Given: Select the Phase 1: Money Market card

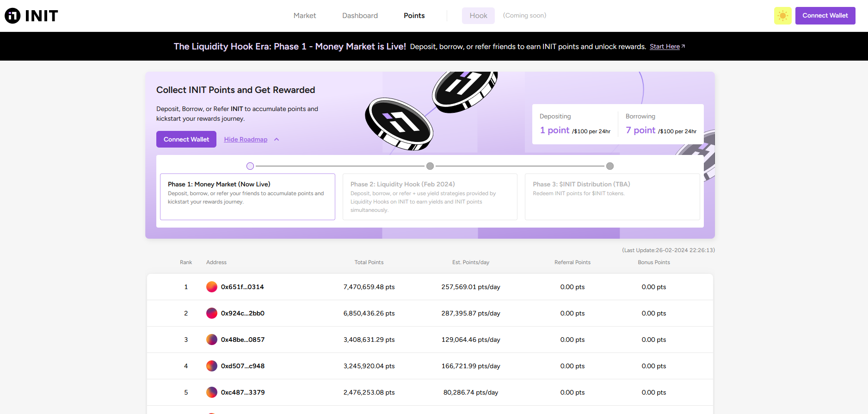Looking at the screenshot, I should (247, 197).
